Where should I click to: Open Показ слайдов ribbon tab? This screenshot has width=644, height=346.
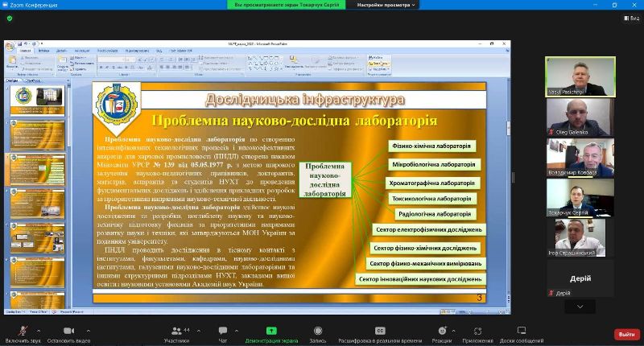point(108,51)
